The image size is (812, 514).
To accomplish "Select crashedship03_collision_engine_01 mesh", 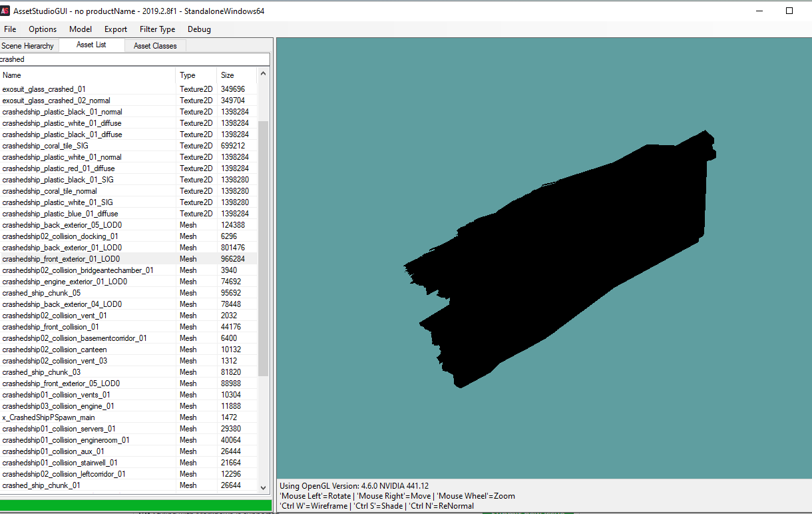I will point(128,406).
